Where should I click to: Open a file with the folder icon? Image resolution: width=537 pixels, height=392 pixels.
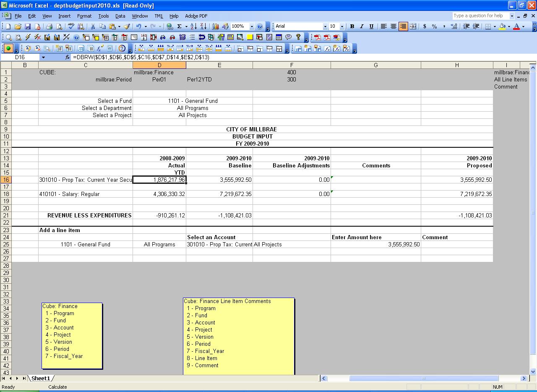[x=18, y=26]
